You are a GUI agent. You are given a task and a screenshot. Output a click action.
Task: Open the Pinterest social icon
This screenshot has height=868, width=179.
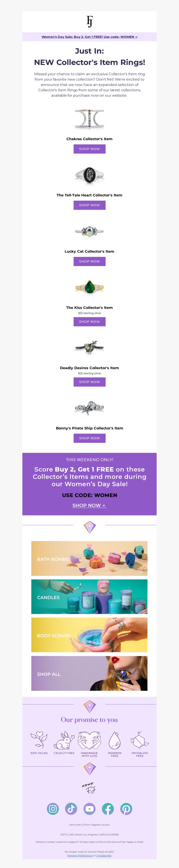(x=126, y=809)
